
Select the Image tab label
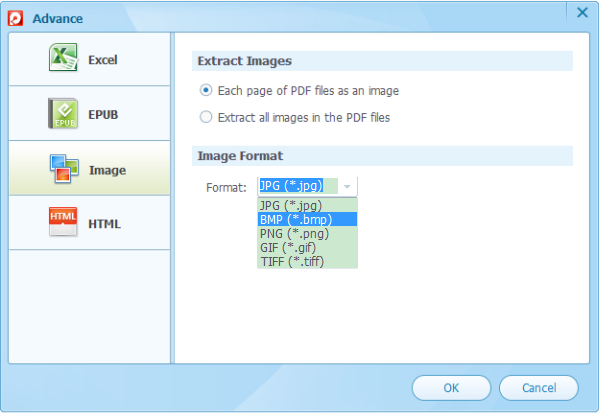tap(108, 170)
